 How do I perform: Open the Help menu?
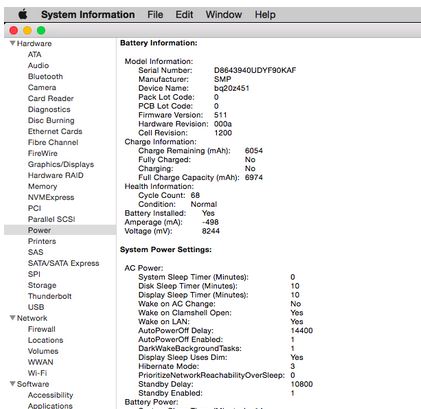(265, 15)
